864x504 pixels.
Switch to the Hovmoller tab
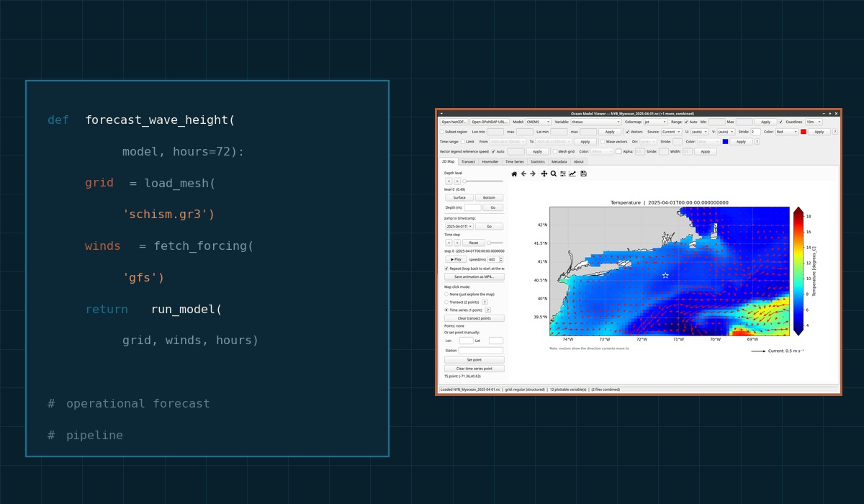tap(490, 161)
